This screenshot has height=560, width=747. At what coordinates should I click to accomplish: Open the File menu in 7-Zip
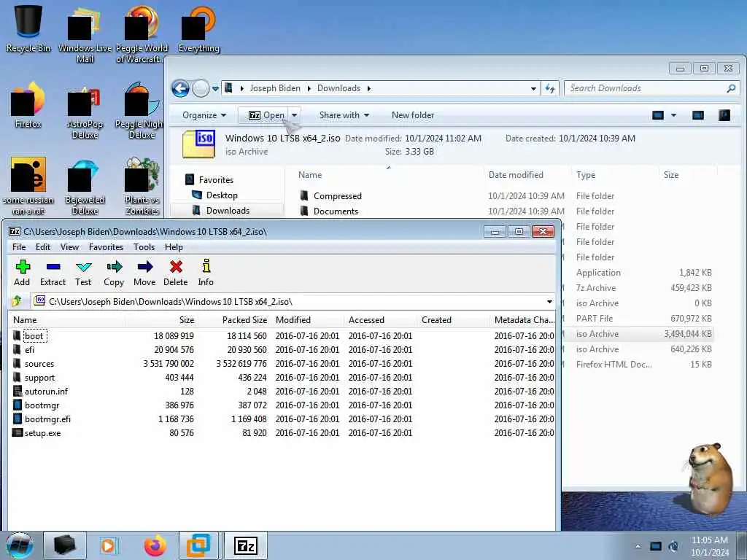(x=19, y=247)
